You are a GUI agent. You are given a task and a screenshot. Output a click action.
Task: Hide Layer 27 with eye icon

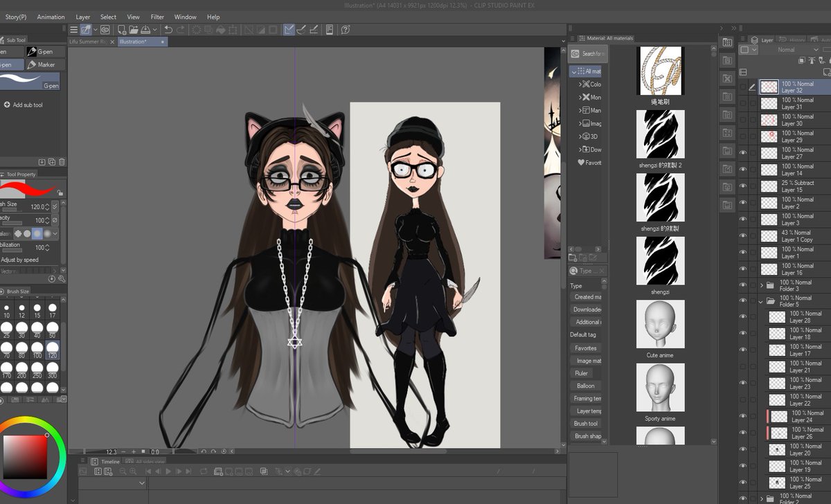click(743, 153)
